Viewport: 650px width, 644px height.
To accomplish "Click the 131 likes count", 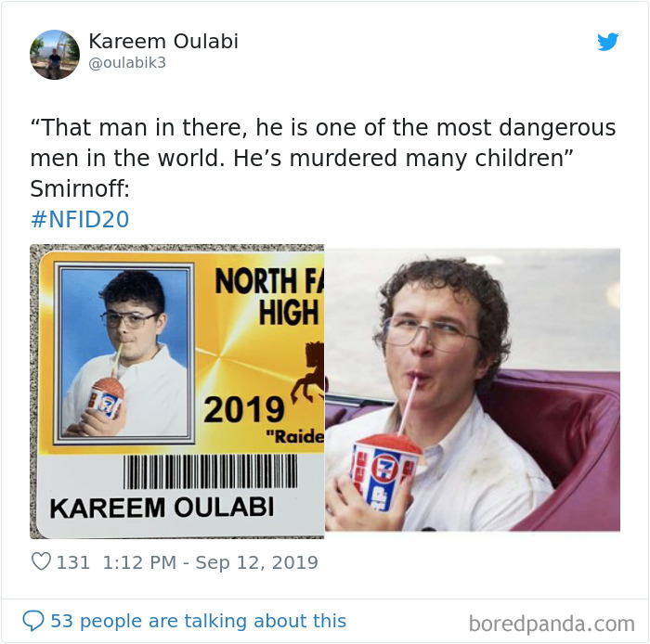I will click(73, 562).
